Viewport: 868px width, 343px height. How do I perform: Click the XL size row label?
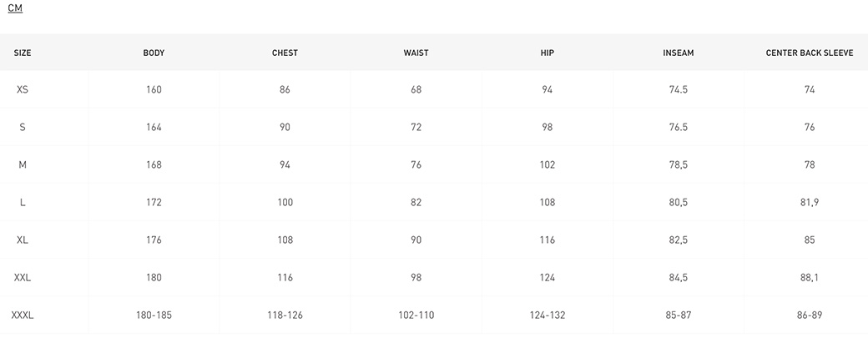[23, 240]
